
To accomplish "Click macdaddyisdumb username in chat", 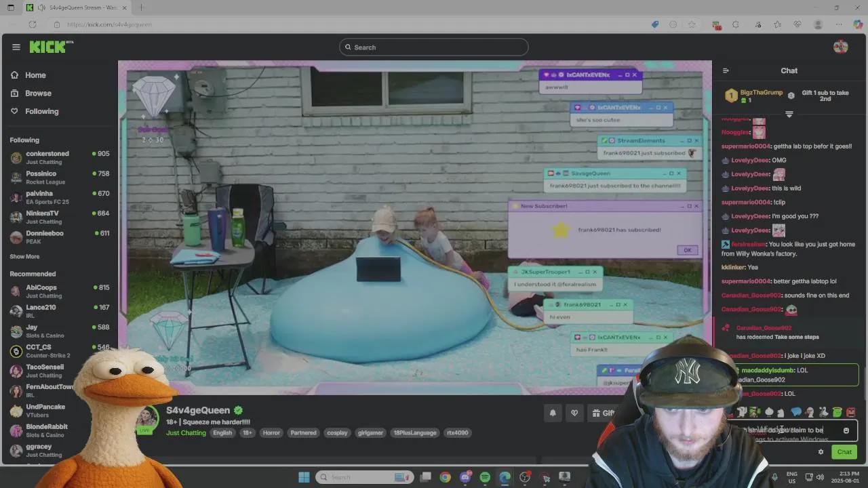I will tap(768, 371).
